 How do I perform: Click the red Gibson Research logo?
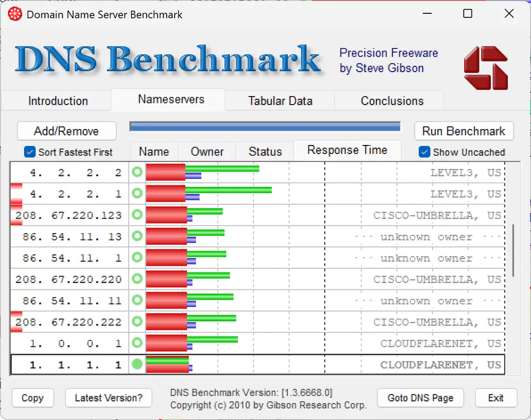tap(486, 68)
